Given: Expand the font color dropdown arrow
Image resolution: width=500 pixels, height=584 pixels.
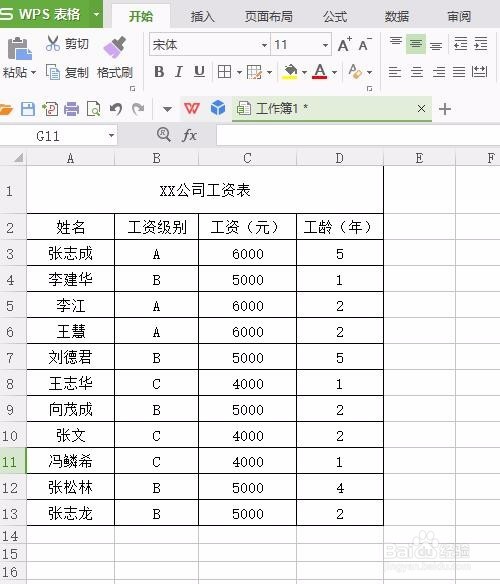Looking at the screenshot, I should pyautogui.click(x=334, y=72).
